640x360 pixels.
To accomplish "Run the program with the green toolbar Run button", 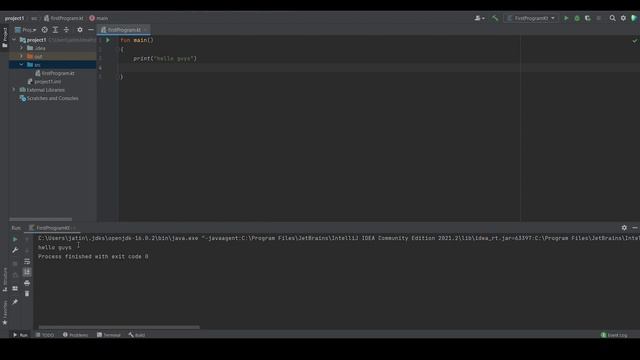I will pos(566,18).
